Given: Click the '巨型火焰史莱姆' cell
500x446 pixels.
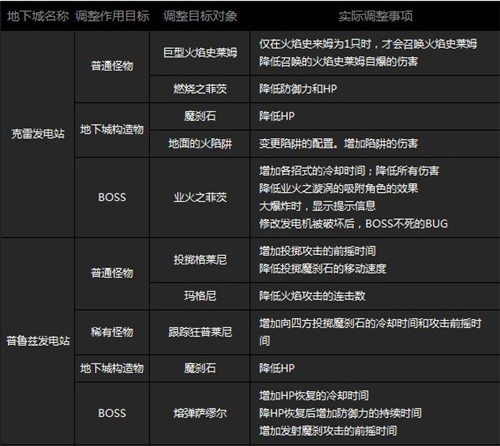Looking at the screenshot, I should [200, 52].
